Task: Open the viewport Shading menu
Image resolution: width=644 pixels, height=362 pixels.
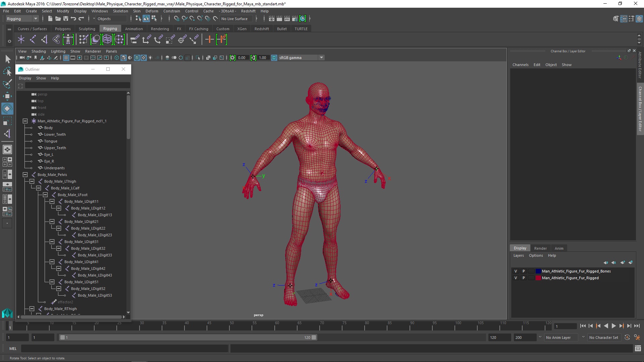Action: click(39, 51)
